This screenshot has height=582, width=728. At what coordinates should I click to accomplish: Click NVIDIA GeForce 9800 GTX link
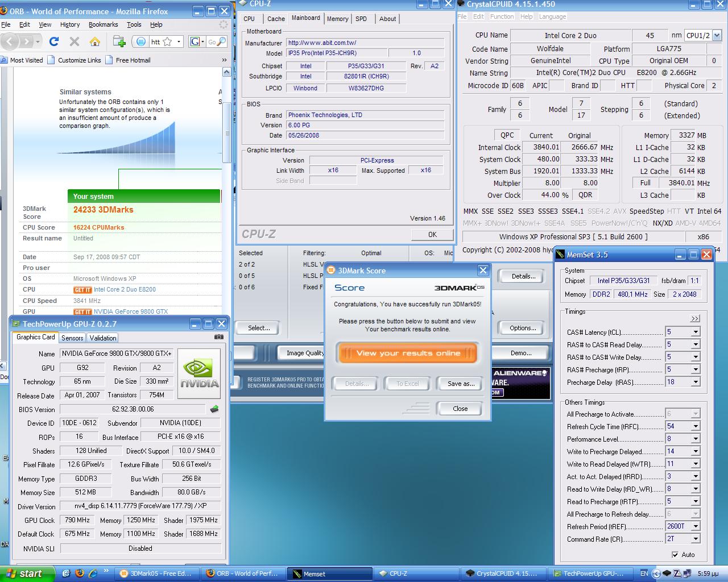(131, 311)
